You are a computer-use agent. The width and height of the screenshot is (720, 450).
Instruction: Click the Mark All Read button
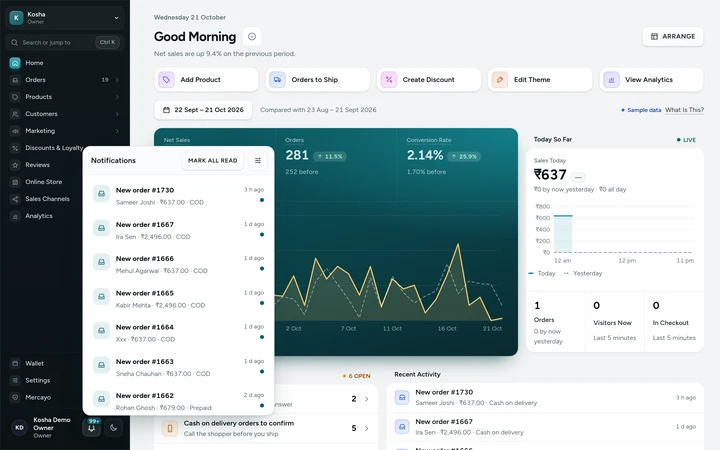213,160
